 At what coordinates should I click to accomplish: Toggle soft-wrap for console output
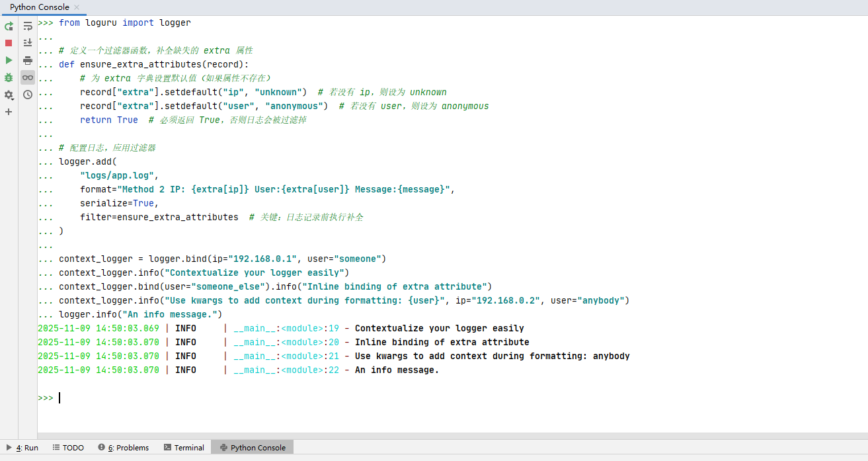click(27, 26)
